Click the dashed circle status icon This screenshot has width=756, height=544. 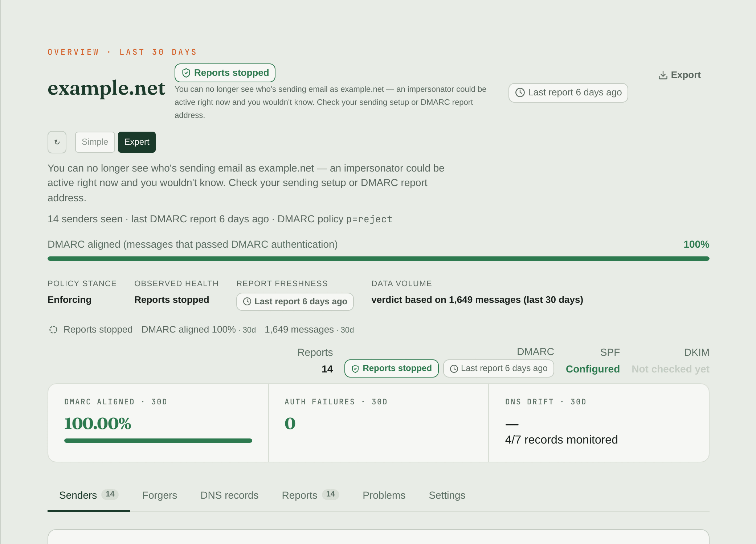click(x=53, y=330)
